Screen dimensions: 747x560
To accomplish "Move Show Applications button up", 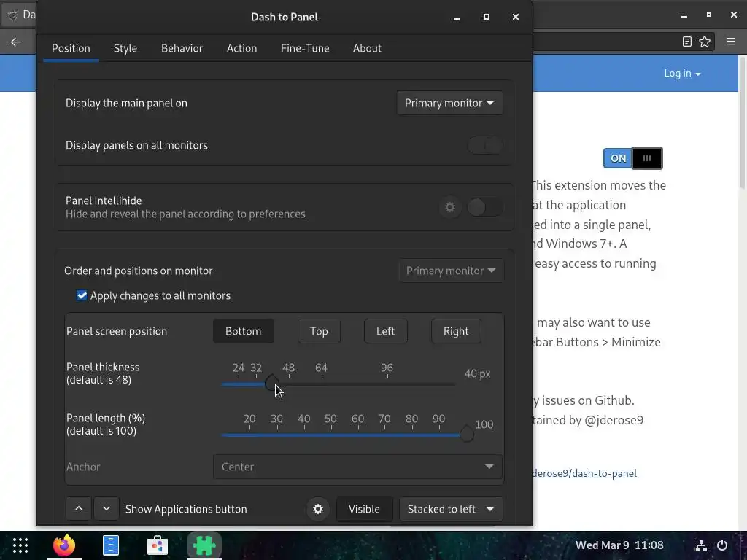I will click(x=79, y=508).
